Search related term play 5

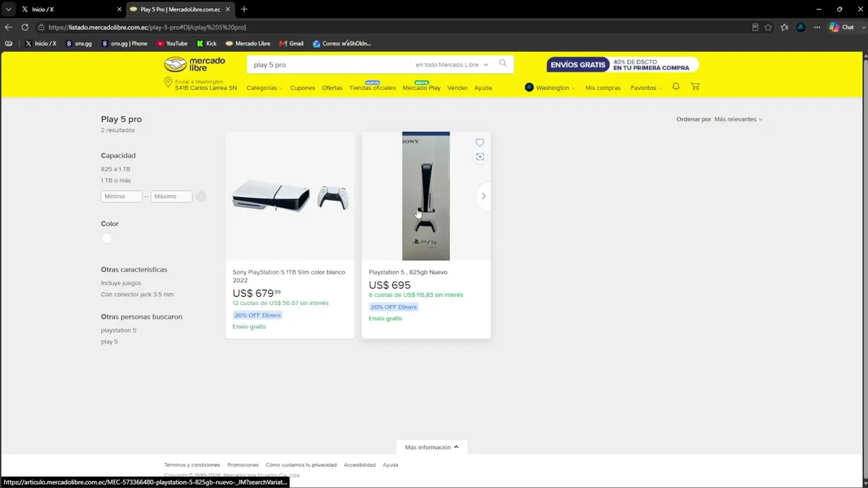(109, 342)
